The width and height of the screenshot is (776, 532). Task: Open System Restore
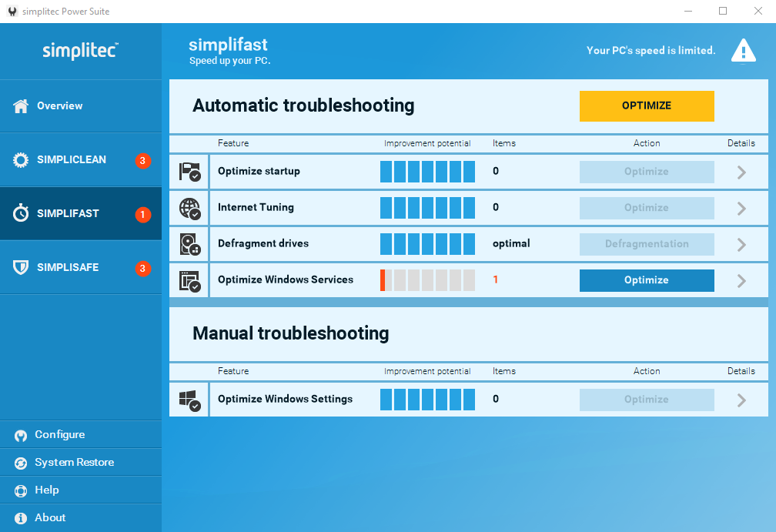[x=81, y=462]
